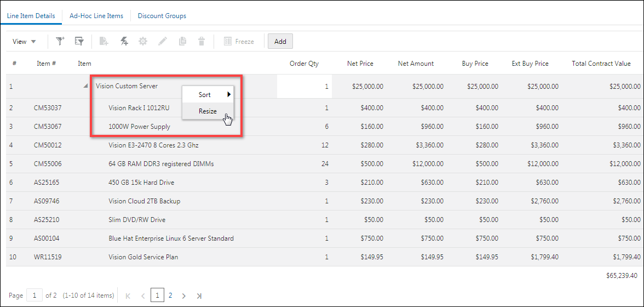The image size is (644, 307).
Task: Click the gear settings toolbar icon
Action: point(143,41)
